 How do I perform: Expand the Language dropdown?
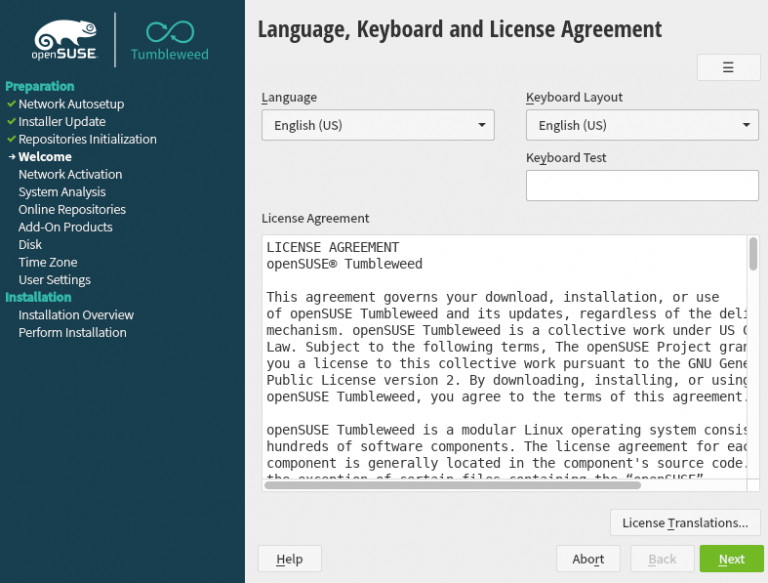377,125
